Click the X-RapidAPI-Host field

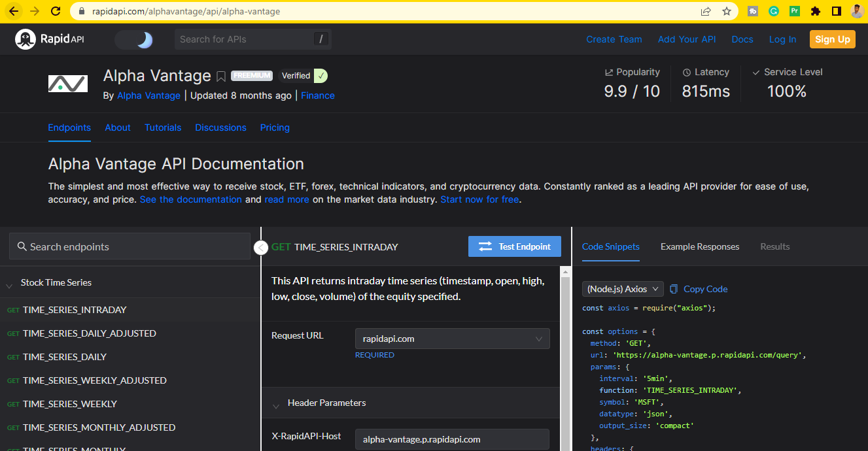point(452,439)
